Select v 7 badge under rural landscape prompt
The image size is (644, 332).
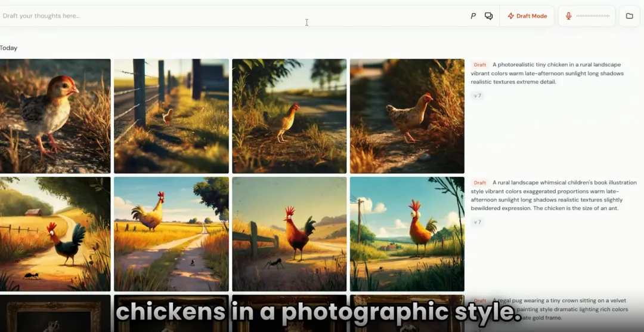(477, 222)
